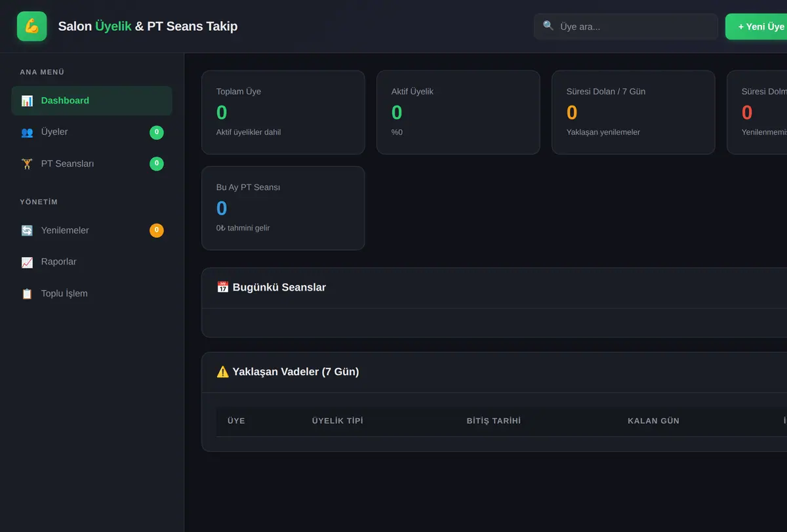Click the calendar icon beside Bugünkü Seanslar
The image size is (787, 532).
(222, 287)
